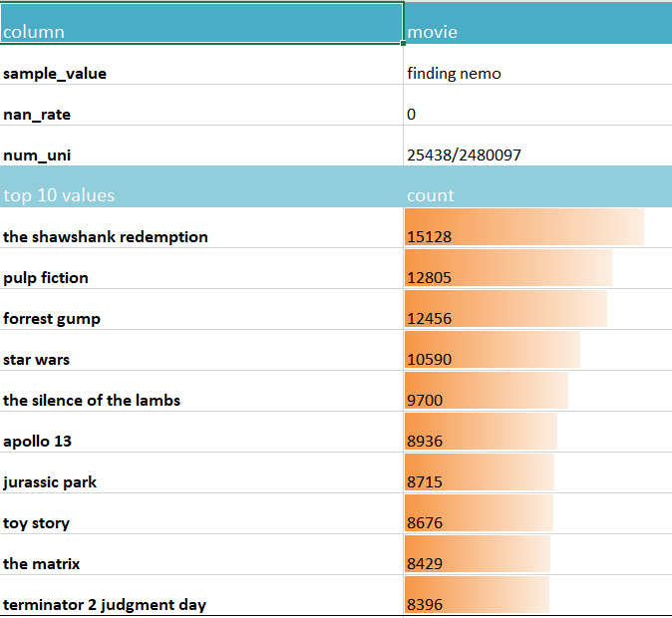Screen dimensions: 672x618
Task: Select the count cell '15128'
Action: tap(537, 227)
